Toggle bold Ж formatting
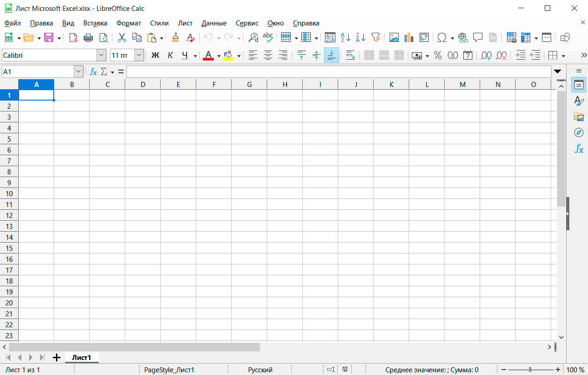 coord(155,56)
